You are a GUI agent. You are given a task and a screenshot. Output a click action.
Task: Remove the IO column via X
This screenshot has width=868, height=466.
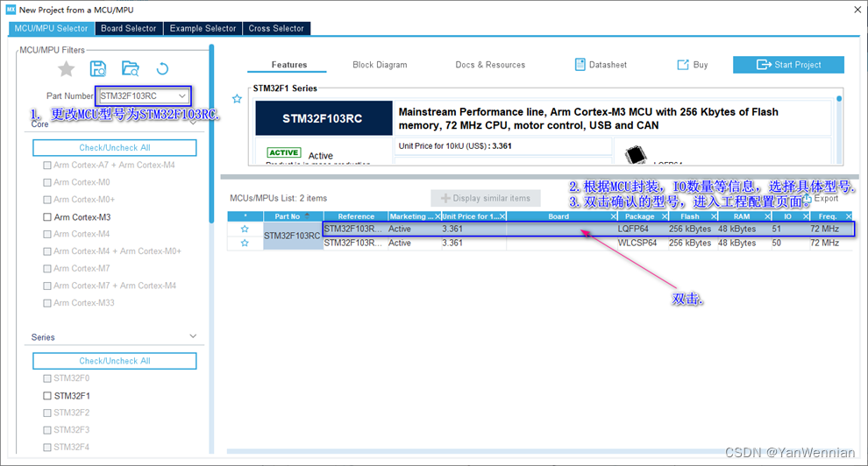[x=806, y=216]
